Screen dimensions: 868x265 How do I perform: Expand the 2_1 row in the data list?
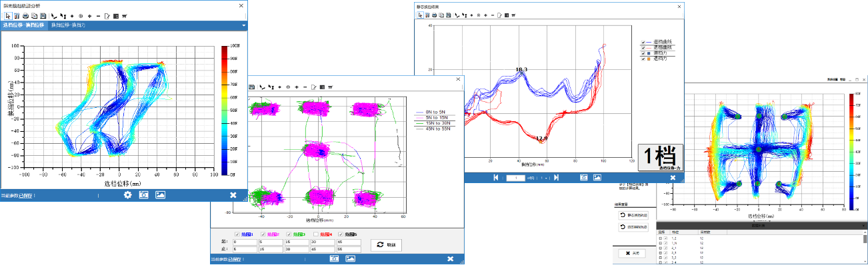660,248
